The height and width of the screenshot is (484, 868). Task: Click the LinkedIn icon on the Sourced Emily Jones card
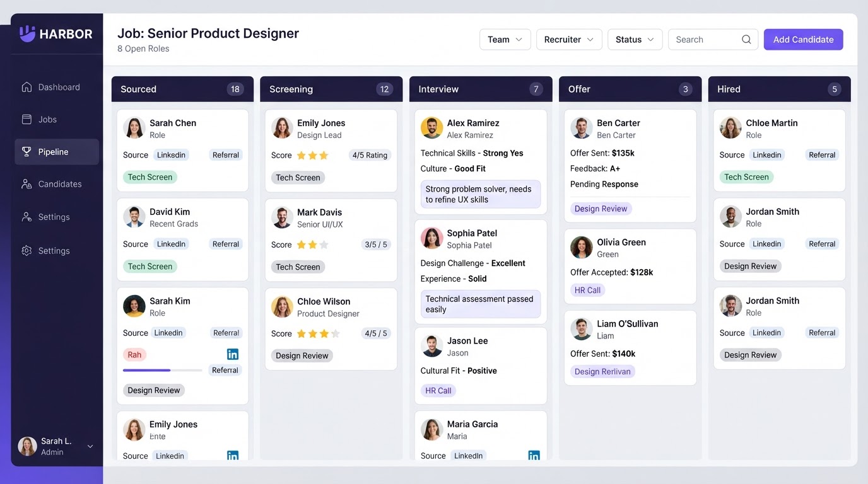click(x=233, y=456)
